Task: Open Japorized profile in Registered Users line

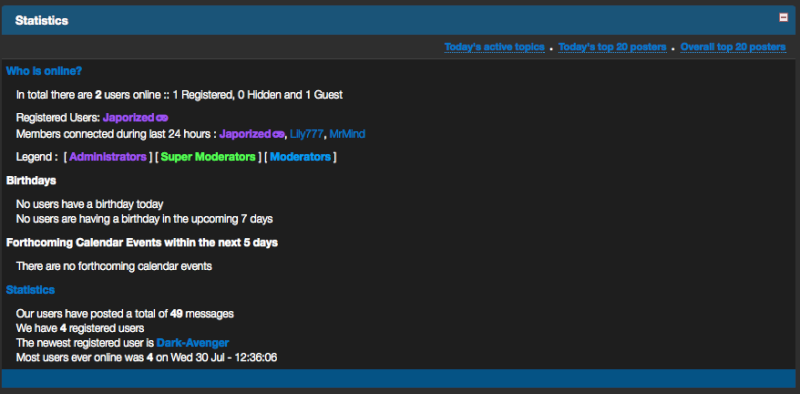Action: click(129, 118)
